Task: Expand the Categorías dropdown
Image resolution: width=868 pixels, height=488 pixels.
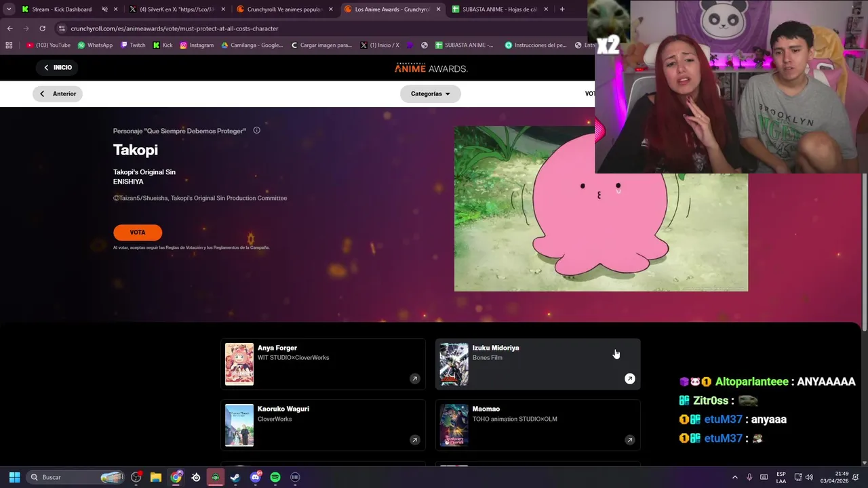Action: (x=431, y=94)
